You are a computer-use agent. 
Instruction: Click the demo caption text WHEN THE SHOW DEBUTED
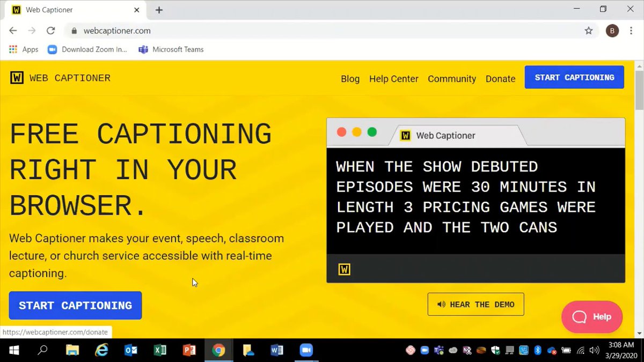pyautogui.click(x=437, y=167)
